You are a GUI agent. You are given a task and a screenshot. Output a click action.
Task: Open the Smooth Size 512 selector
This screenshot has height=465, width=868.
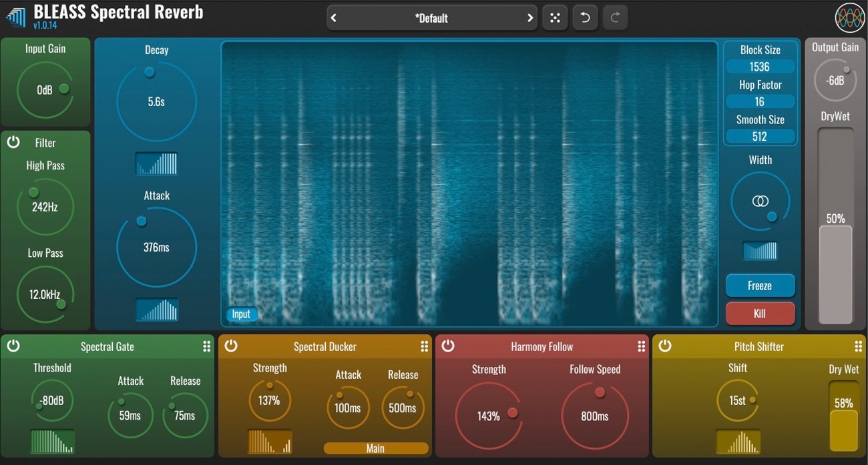[760, 136]
